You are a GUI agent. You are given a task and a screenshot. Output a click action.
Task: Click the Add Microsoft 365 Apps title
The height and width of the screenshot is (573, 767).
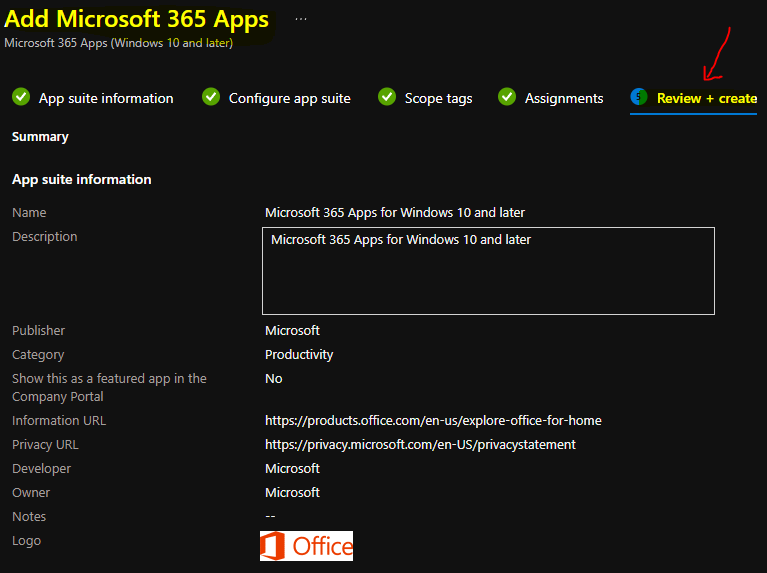point(136,19)
